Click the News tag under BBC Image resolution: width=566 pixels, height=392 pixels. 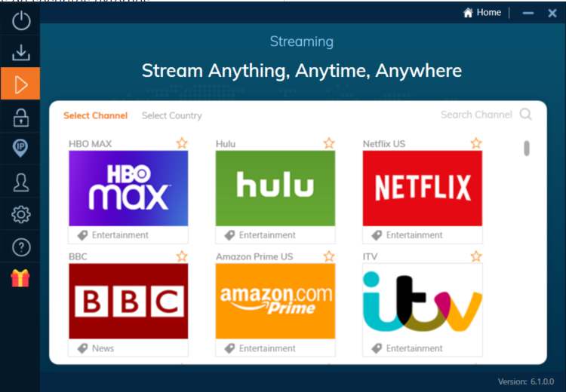pos(96,348)
